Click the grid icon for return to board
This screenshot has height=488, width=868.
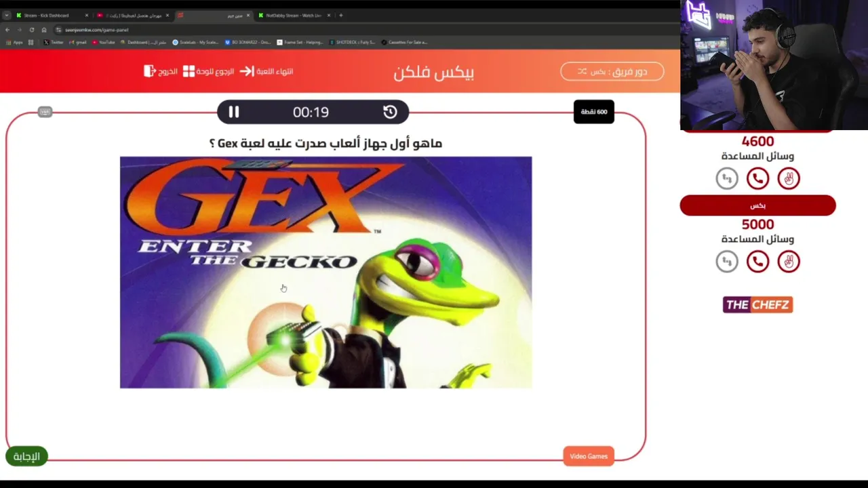pos(189,71)
